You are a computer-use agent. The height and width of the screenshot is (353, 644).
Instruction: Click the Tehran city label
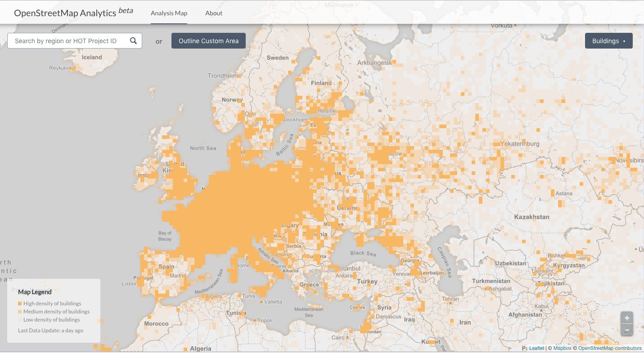(x=450, y=299)
